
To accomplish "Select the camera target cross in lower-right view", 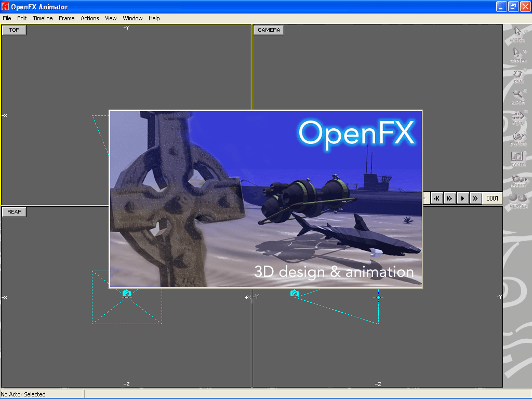I will tap(379, 297).
